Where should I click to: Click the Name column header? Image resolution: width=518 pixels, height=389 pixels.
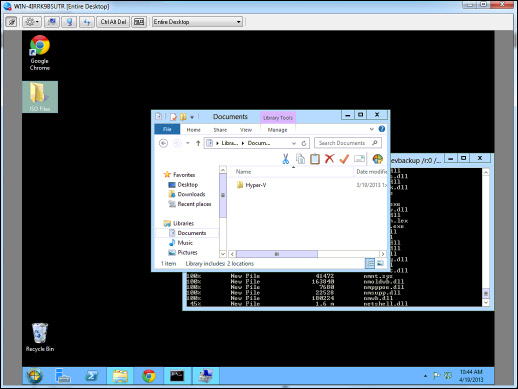pos(243,172)
